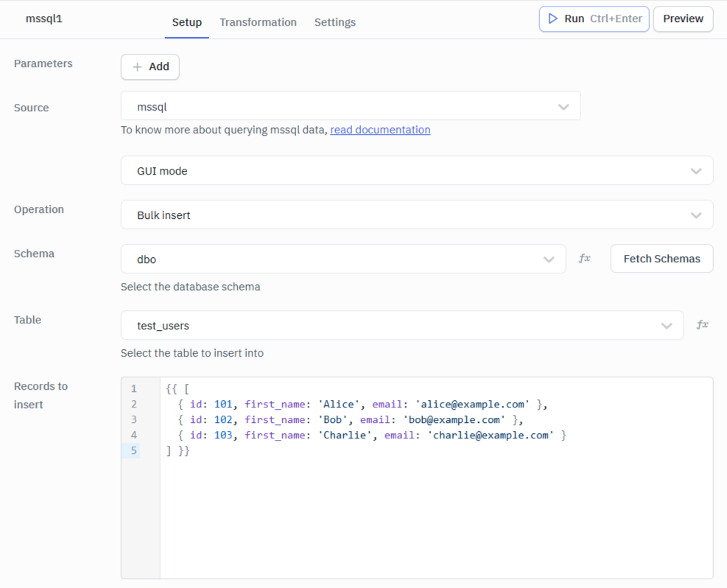
Task: Click the 'Select the database schema' hint
Action: 191,287
